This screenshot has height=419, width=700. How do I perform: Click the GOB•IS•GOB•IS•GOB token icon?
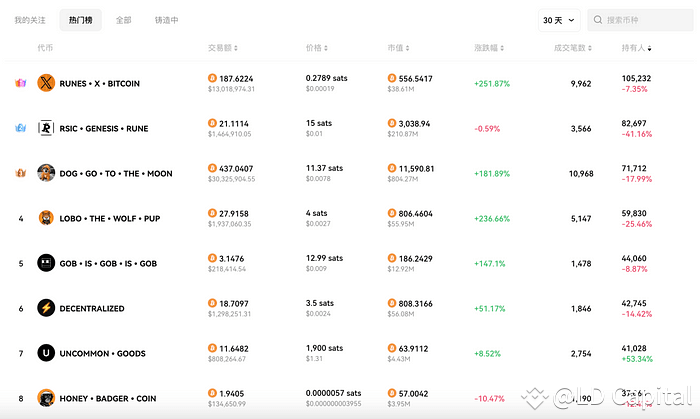tap(45, 263)
